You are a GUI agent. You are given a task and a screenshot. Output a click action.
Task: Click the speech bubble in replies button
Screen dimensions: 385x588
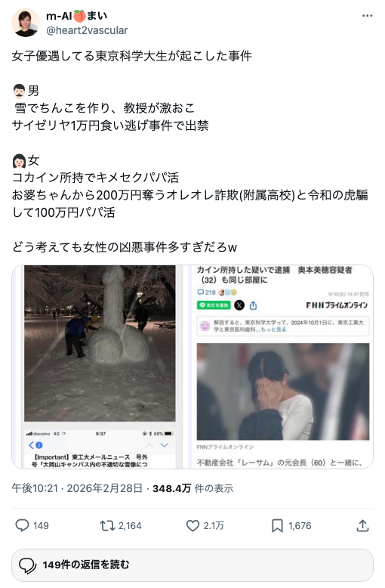coord(27,565)
